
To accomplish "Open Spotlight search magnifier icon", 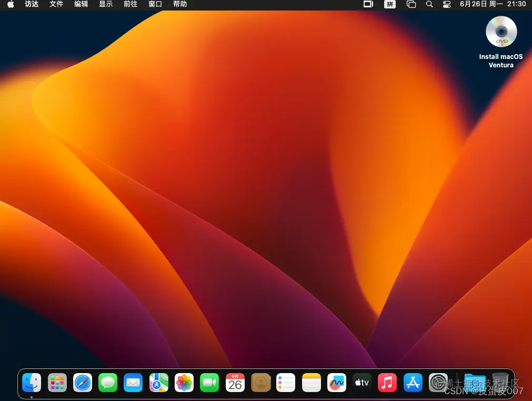I will tap(429, 4).
